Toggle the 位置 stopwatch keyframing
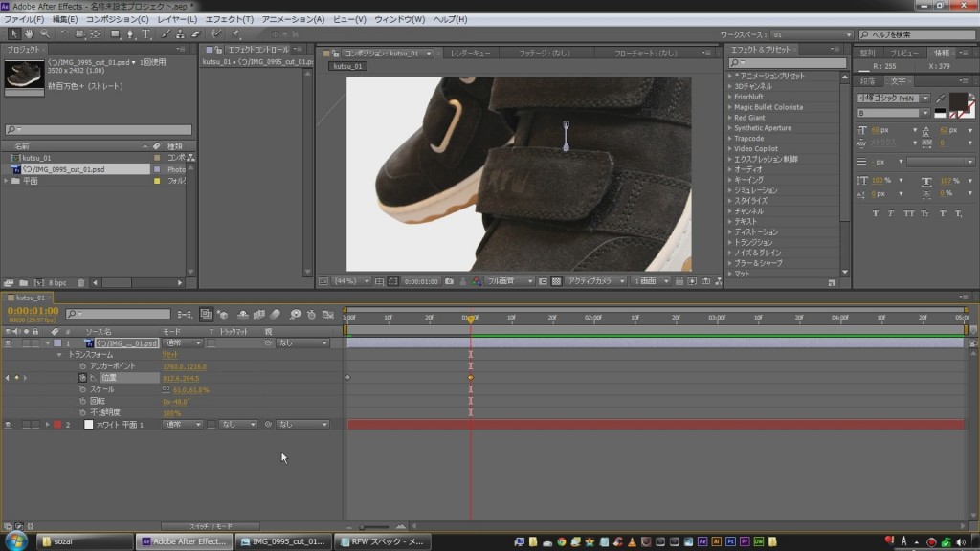 point(82,378)
